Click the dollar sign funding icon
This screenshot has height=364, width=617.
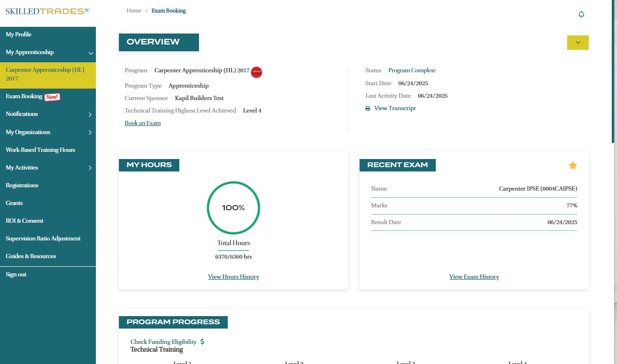[x=202, y=342]
